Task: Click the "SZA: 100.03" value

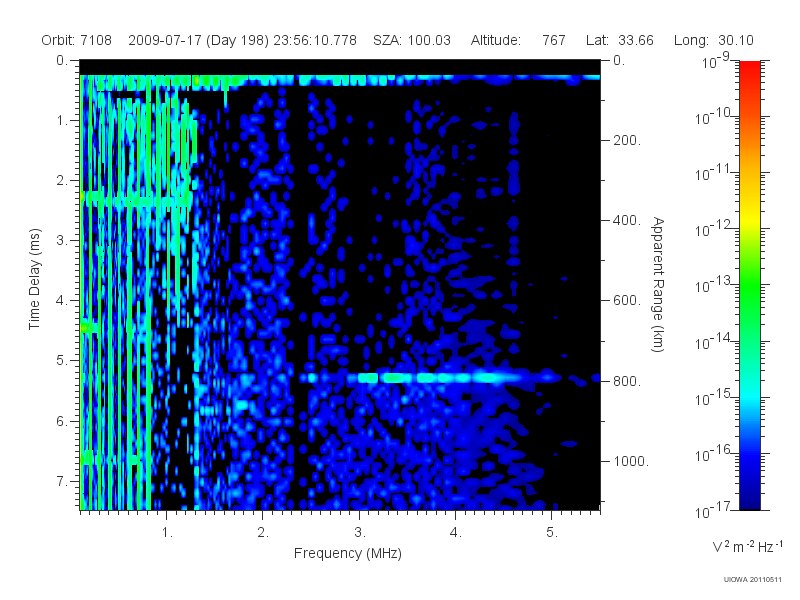Action: pyautogui.click(x=412, y=40)
